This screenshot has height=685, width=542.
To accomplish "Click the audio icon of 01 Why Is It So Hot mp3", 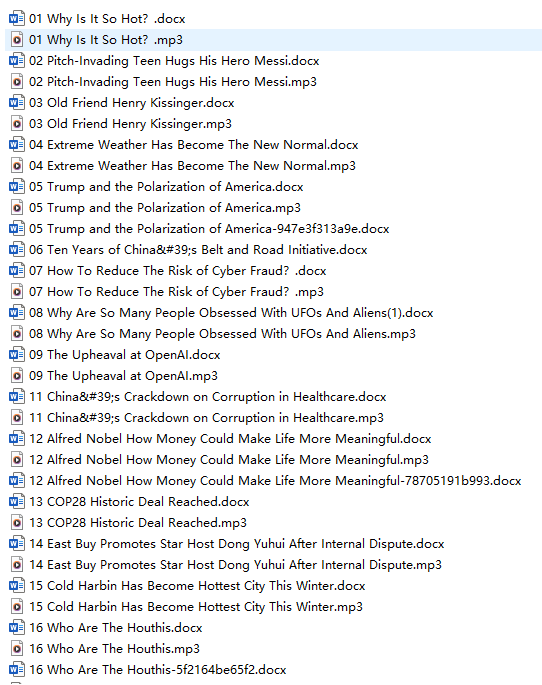I will [17, 40].
